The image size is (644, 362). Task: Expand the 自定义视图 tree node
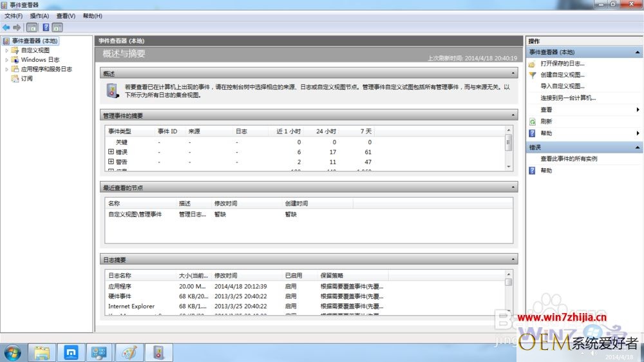tap(6, 50)
